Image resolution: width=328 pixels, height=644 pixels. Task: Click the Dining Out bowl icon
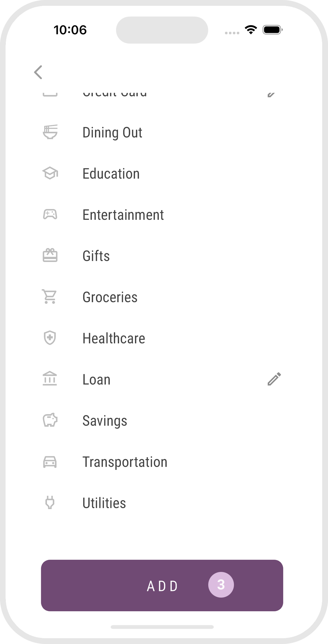50,132
